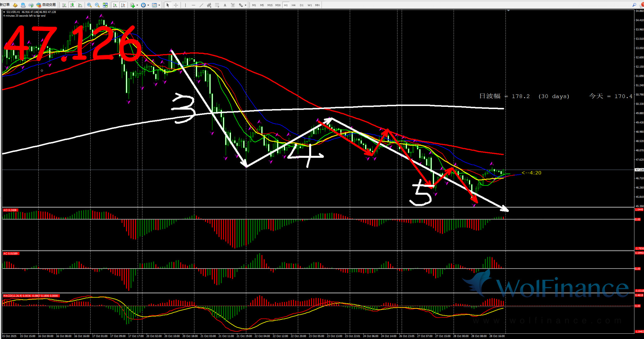
Task: Toggle bar chart mode
Action: coord(64,5)
